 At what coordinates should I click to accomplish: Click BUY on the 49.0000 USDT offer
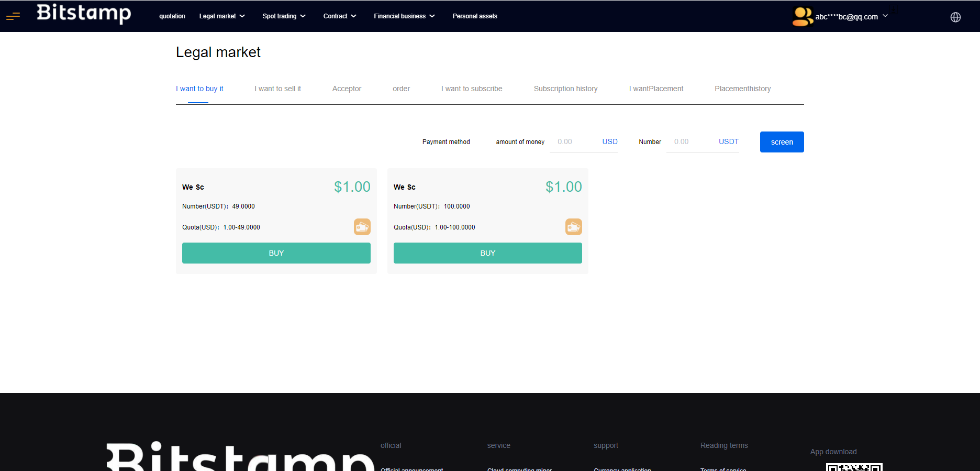276,253
